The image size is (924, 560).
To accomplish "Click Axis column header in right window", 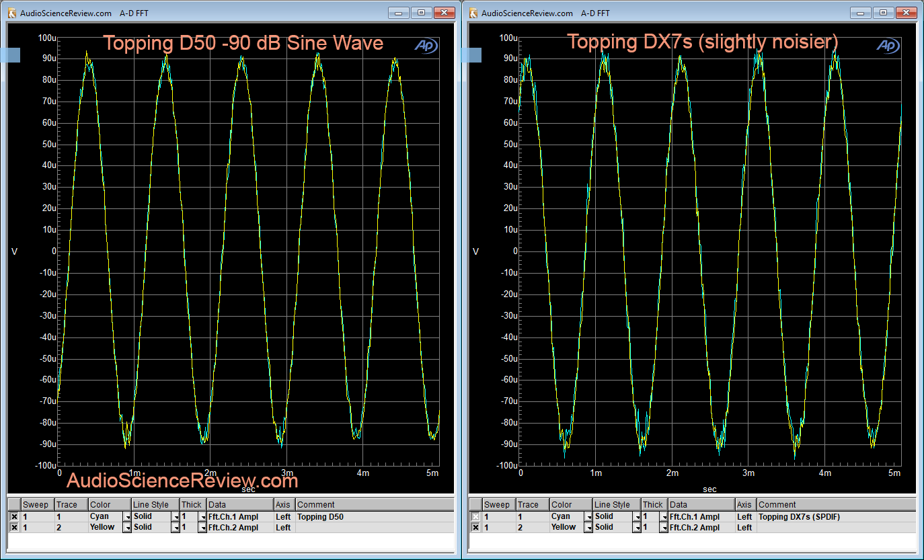I will [746, 505].
